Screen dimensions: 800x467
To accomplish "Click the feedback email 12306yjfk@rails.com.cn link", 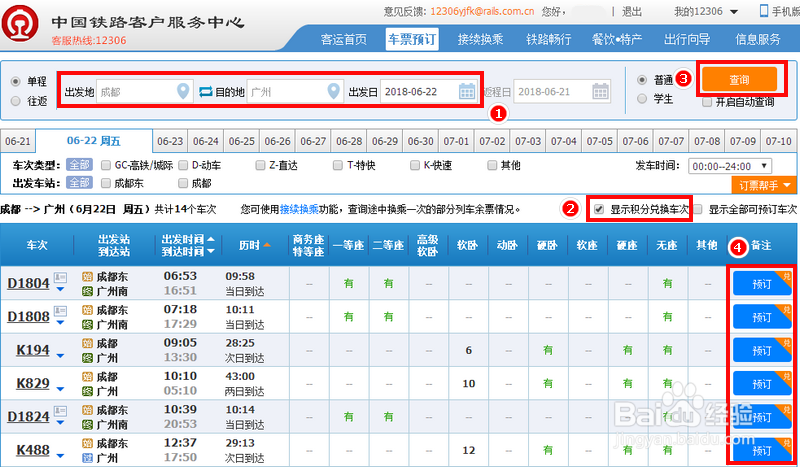I will point(482,11).
